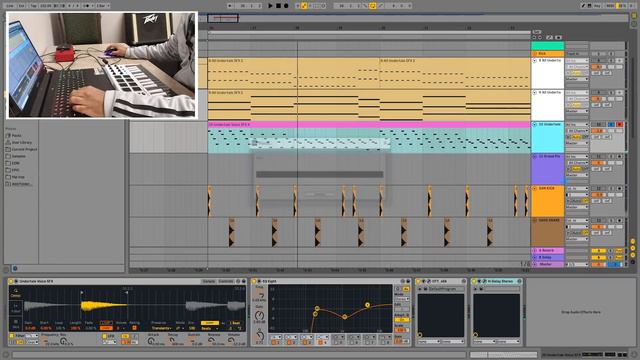Select the lowest EQ Eight curve node
The height and width of the screenshot is (360, 640).
pyautogui.click(x=315, y=313)
